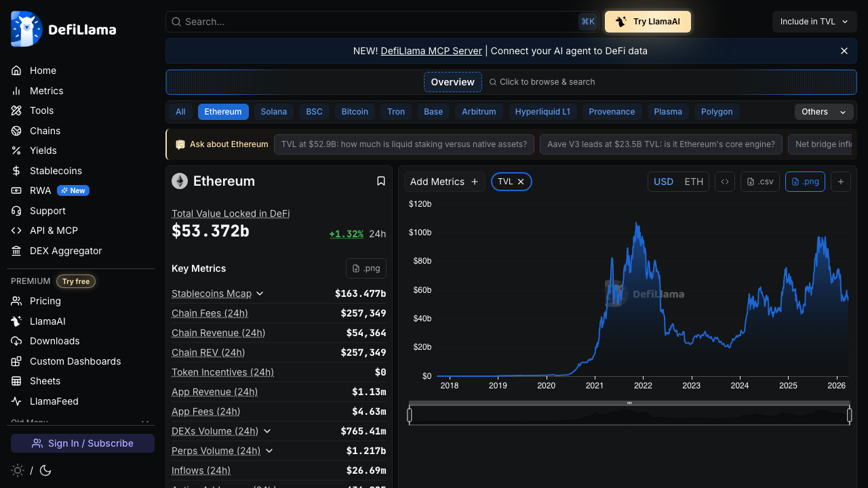Screen dimensions: 868x488
Task: Toggle the TVL metric chip off
Action: [521, 182]
